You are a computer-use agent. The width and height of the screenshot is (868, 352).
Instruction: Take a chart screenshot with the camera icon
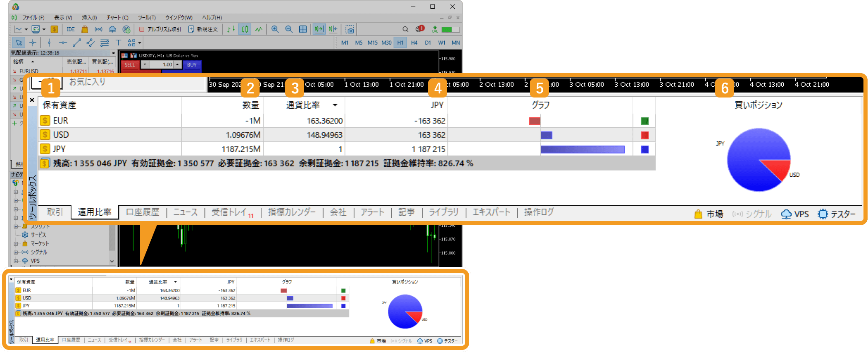tap(350, 29)
